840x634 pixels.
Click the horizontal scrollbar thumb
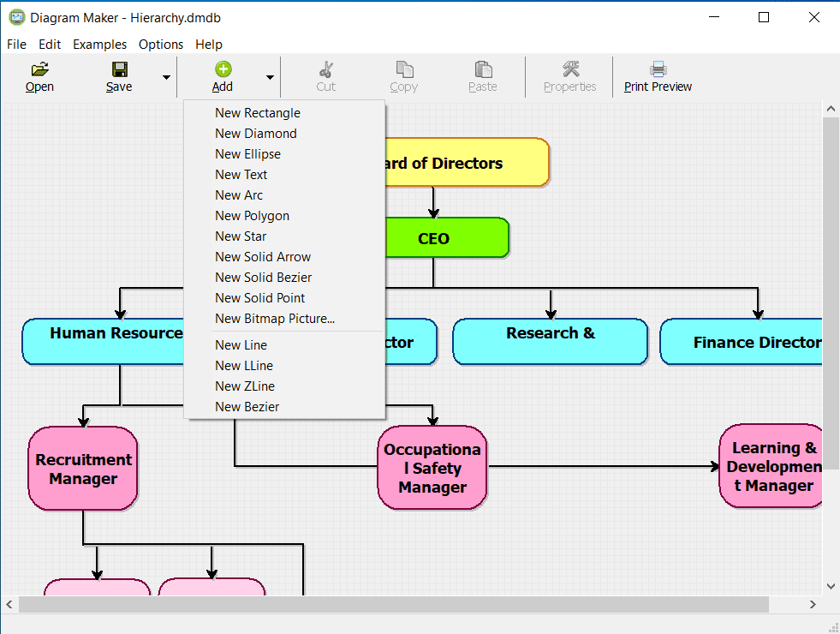pos(394,605)
